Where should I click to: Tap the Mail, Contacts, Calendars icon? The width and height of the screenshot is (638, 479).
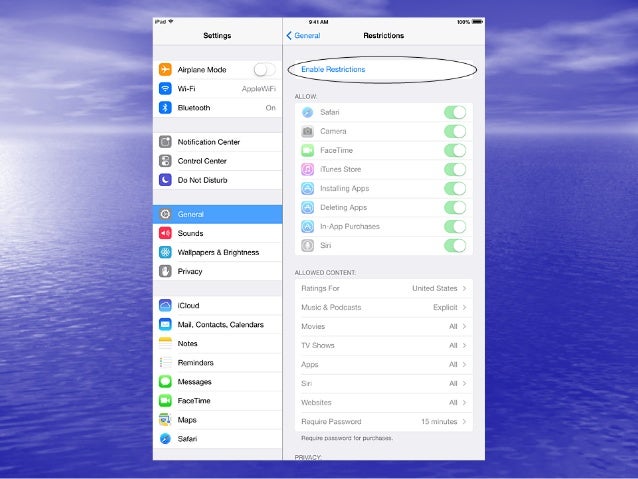coord(165,324)
